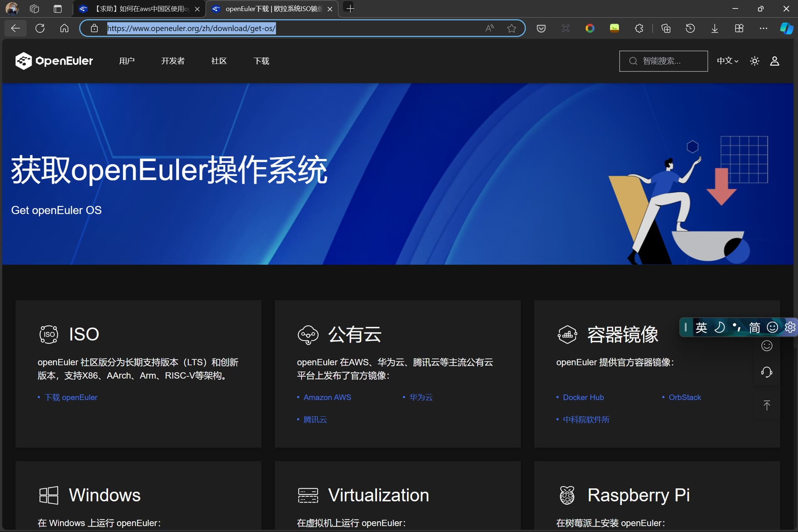The width and height of the screenshot is (798, 532).
Task: Click the back-to-top arrow icon
Action: coord(766,405)
